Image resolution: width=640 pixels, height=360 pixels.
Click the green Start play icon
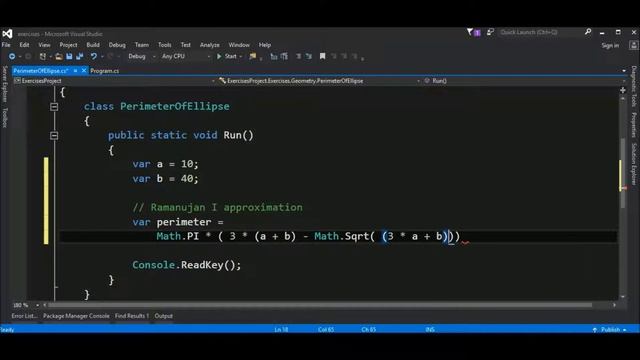(x=219, y=56)
